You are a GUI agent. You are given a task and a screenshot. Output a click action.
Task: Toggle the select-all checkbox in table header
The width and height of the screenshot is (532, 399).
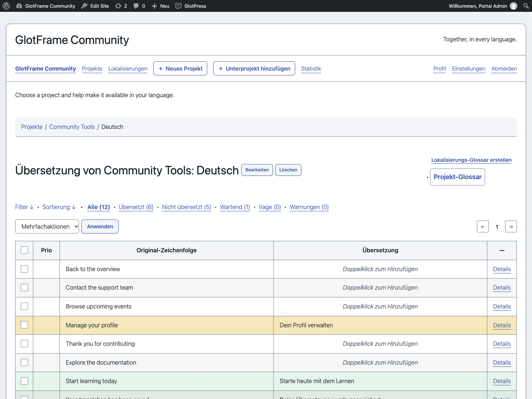[x=24, y=250]
